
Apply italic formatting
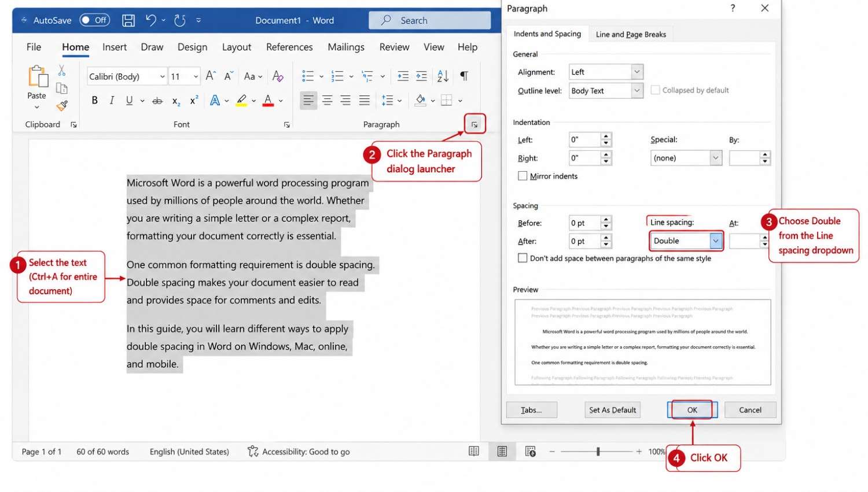tap(112, 100)
